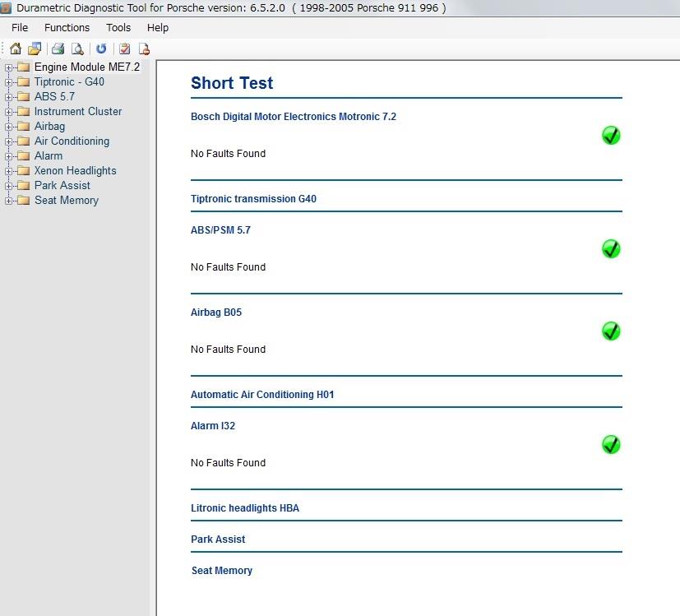Expand the Seat Memory tree node
Image resolution: width=680 pixels, height=616 pixels.
[8, 201]
